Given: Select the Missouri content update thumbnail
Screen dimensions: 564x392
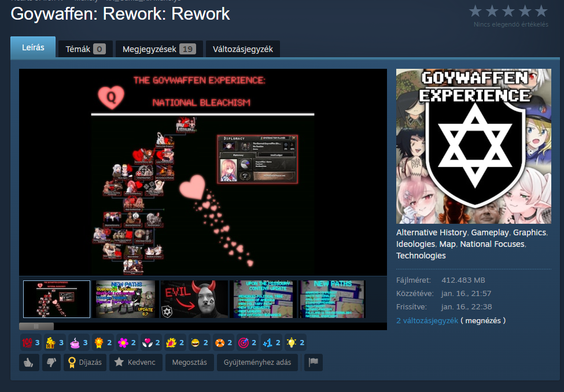Looking at the screenshot, I should click(x=263, y=299).
